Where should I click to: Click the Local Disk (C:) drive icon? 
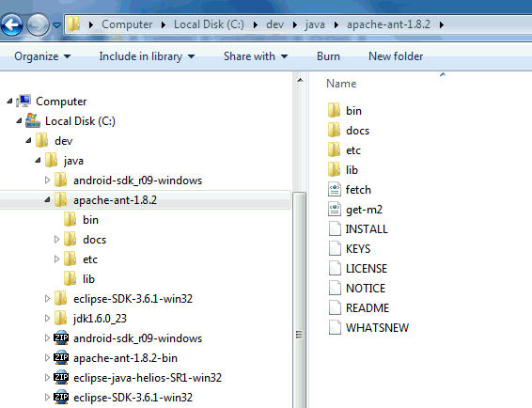click(33, 120)
